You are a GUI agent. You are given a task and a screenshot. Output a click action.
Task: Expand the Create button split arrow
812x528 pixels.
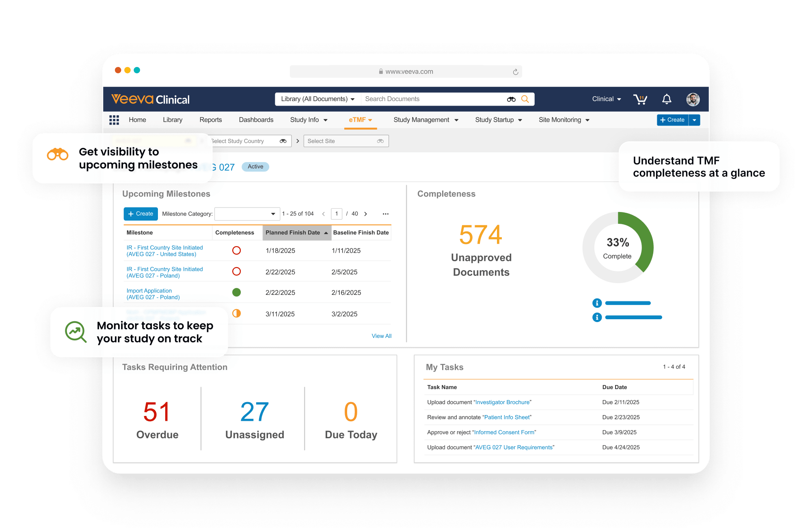tap(695, 120)
